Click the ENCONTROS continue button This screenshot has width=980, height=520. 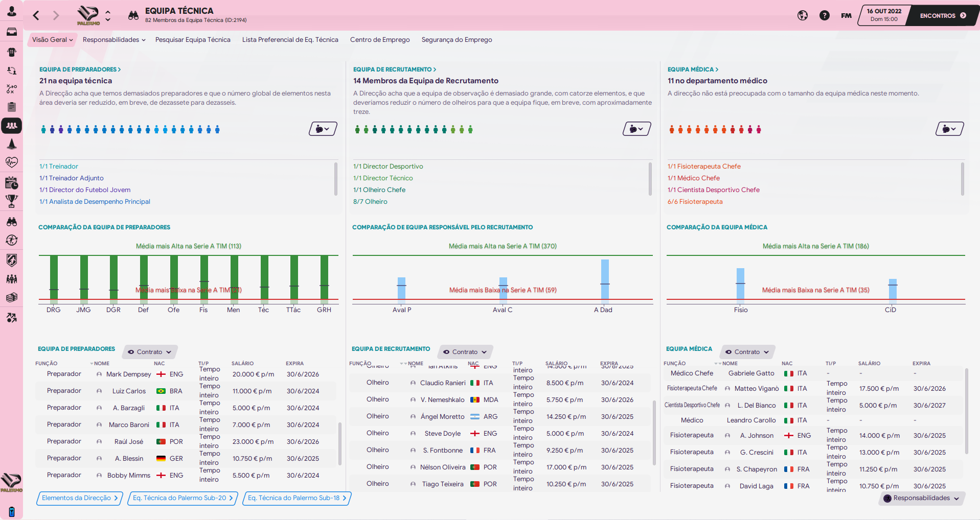pyautogui.click(x=943, y=15)
